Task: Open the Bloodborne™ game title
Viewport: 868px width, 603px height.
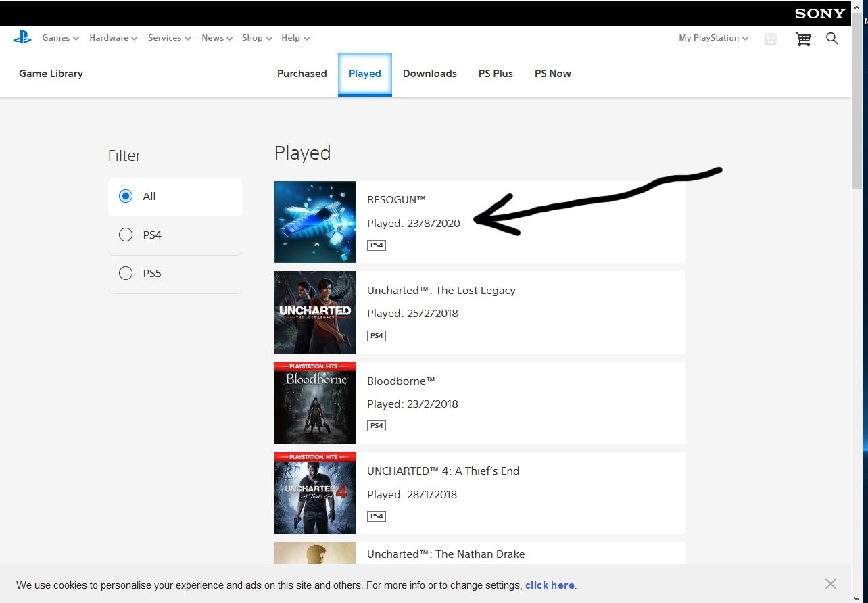Action: point(401,381)
